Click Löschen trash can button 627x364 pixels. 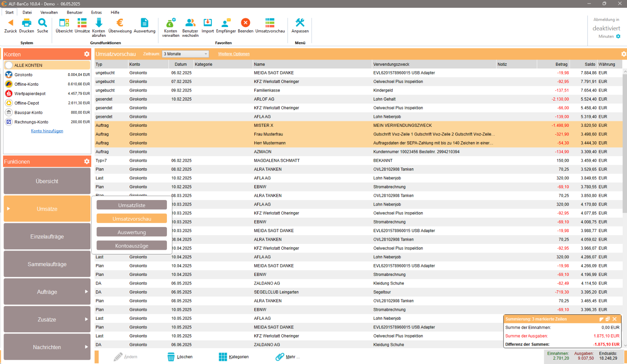(180, 357)
